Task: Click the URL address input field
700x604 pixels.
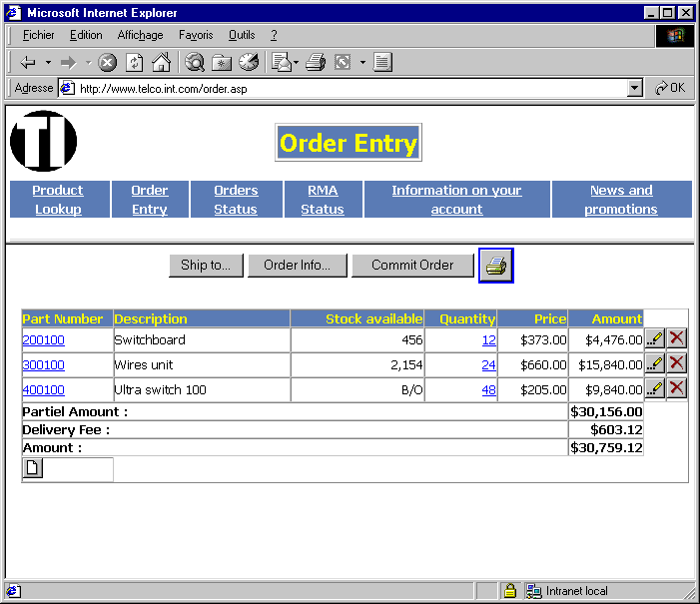Action: pos(350,88)
